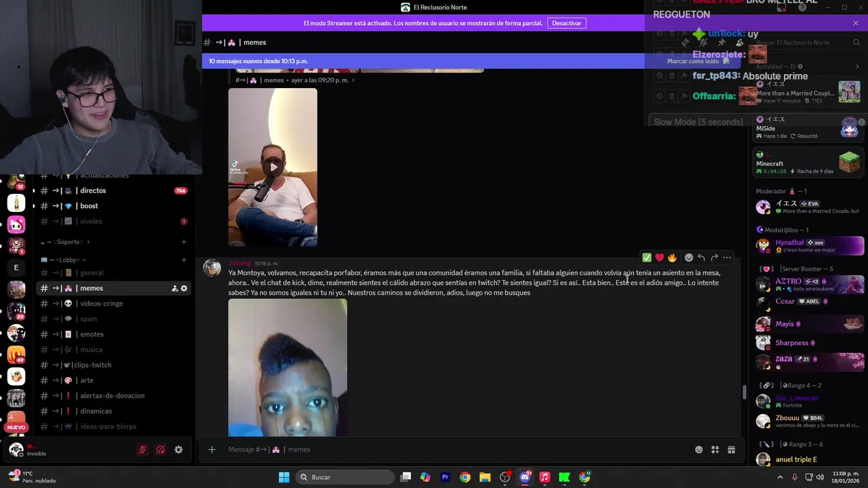Expand the Soporte category

(x=65, y=242)
